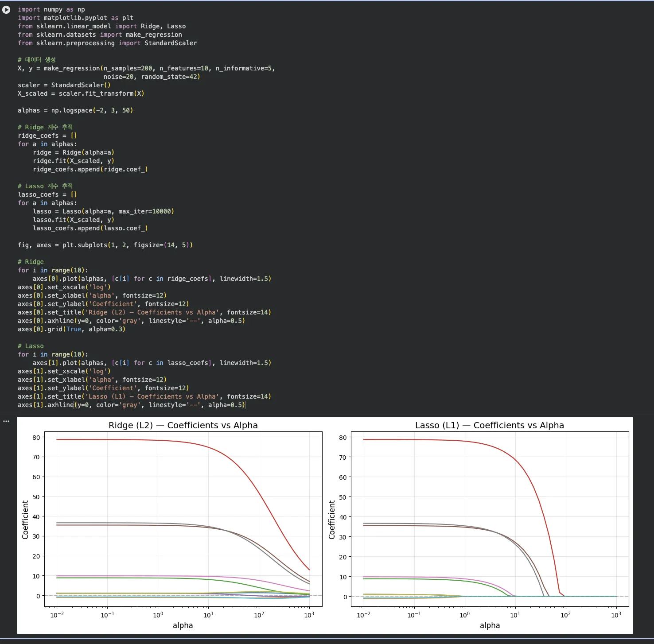Click the 'alpha' x-axis label under Ridge plot

pyautogui.click(x=183, y=625)
